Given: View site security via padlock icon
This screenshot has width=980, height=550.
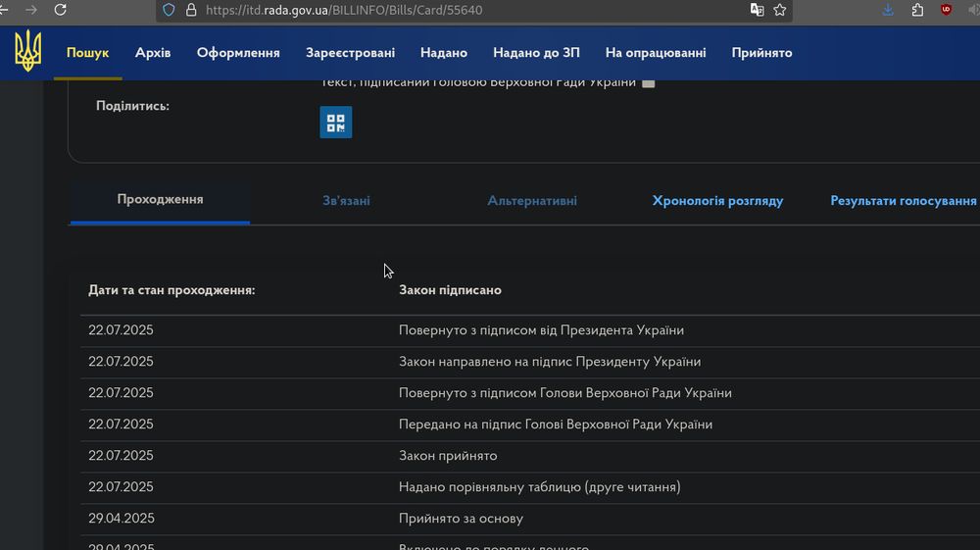Looking at the screenshot, I should pos(191,10).
